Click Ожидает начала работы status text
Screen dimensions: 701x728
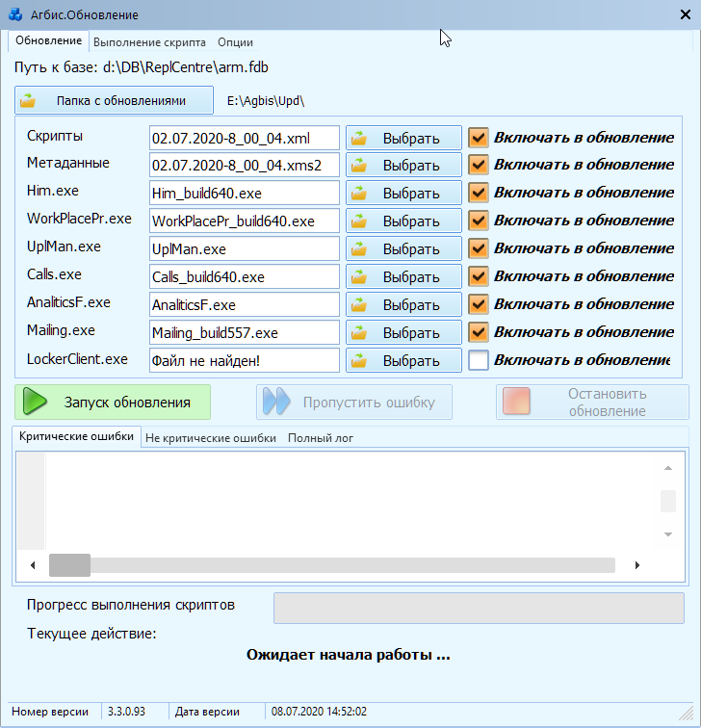(x=349, y=655)
